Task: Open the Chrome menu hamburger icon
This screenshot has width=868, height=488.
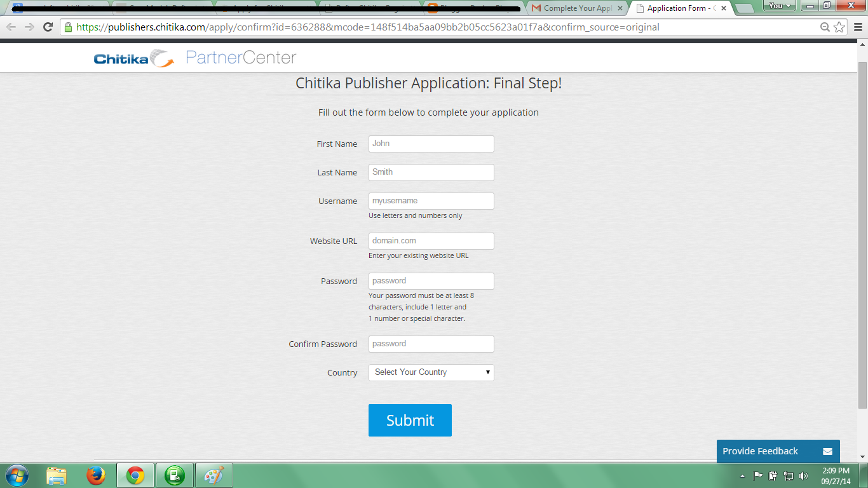Action: pos(857,27)
